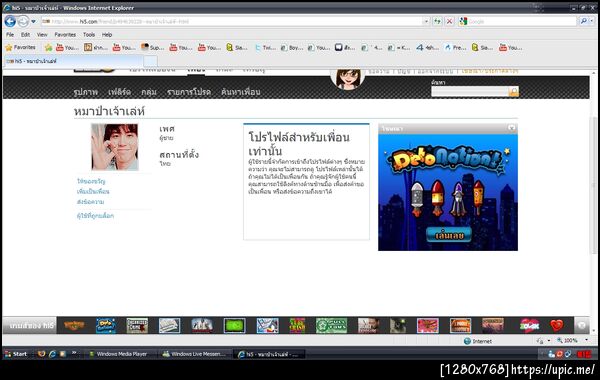Select the hi5 browser tab
600x380 pixels.
[x=73, y=61]
